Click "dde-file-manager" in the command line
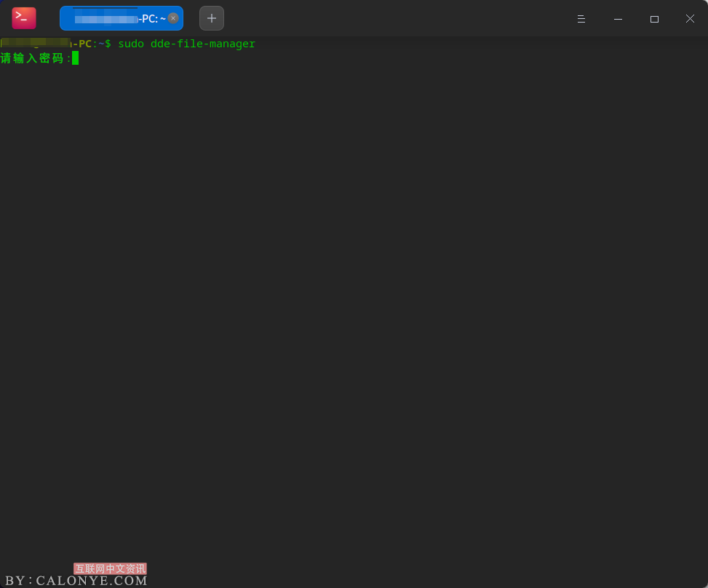Screen dimensions: 708x588 (203, 44)
